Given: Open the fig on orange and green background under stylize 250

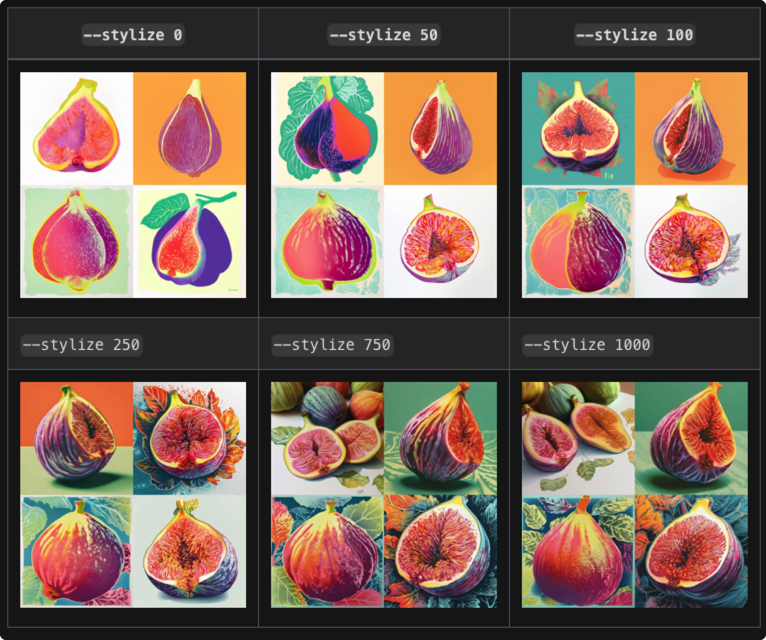Looking at the screenshot, I should click(77, 439).
